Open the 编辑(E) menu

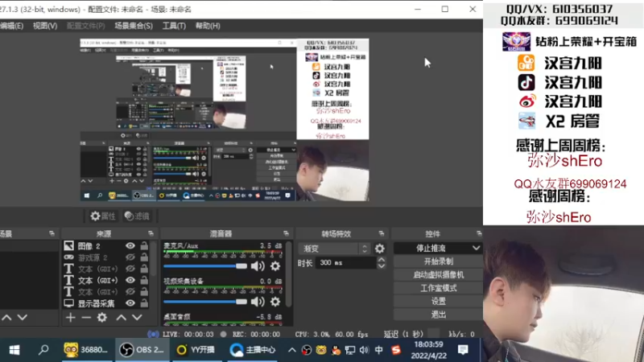point(11,26)
